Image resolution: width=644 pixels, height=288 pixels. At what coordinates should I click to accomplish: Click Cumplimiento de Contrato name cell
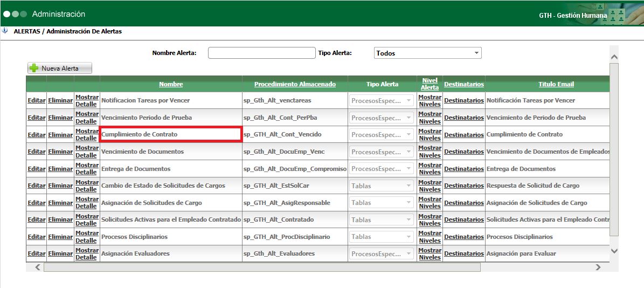[x=170, y=135]
